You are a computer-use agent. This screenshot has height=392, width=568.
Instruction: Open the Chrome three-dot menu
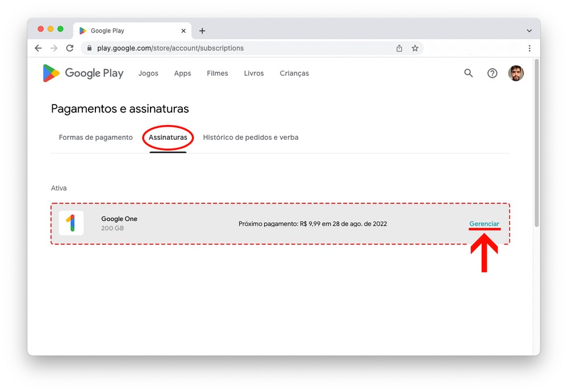click(529, 48)
